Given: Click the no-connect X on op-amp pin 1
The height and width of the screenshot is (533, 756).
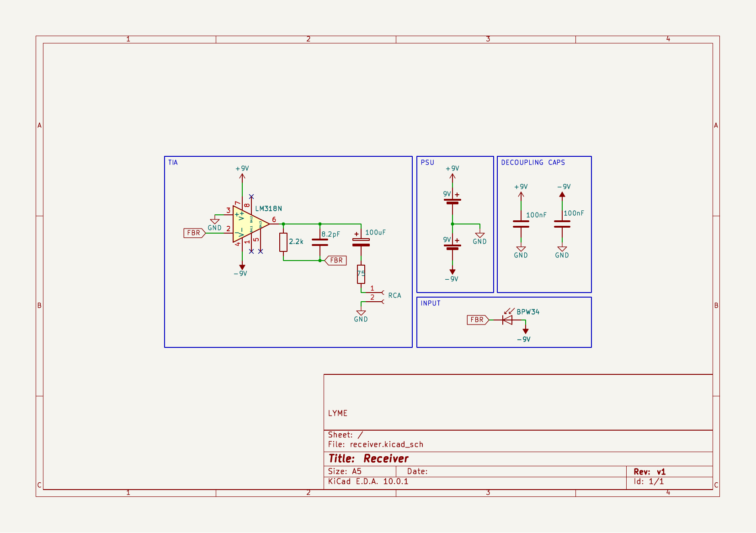Looking at the screenshot, I should pyautogui.click(x=251, y=251).
